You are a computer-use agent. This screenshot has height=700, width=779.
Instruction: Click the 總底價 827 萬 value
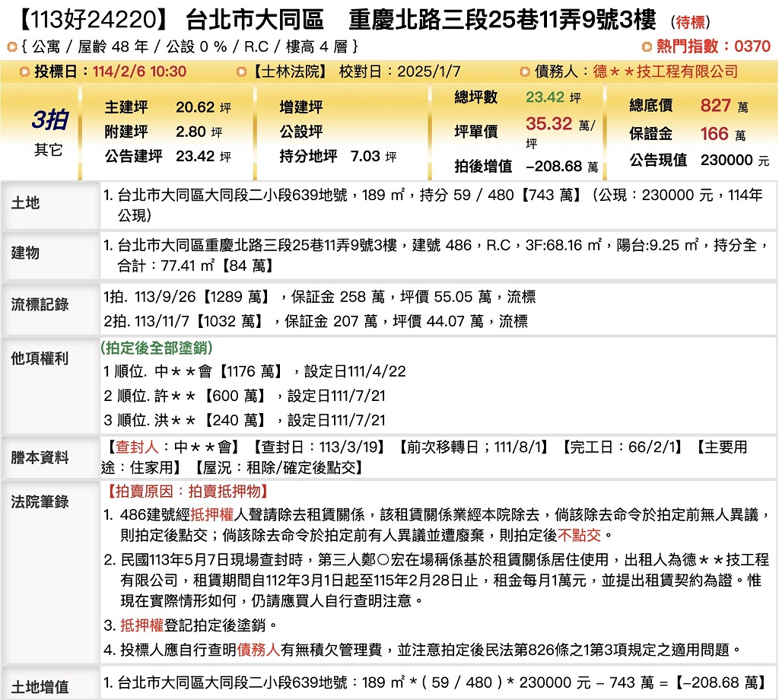click(715, 106)
